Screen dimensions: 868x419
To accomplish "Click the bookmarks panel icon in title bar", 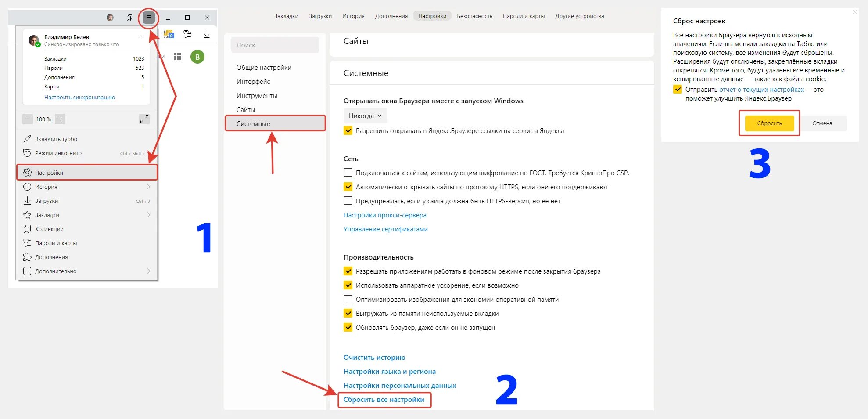I will (129, 18).
